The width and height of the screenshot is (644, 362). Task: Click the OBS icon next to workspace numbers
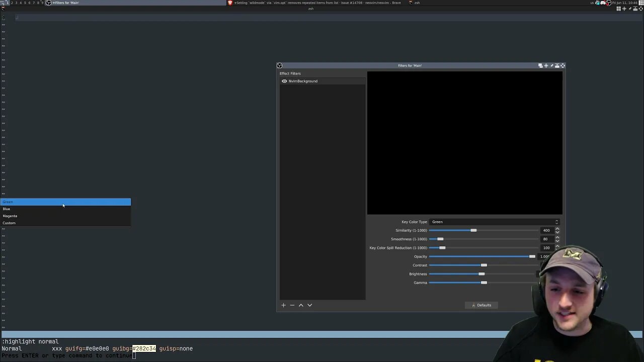[48, 3]
